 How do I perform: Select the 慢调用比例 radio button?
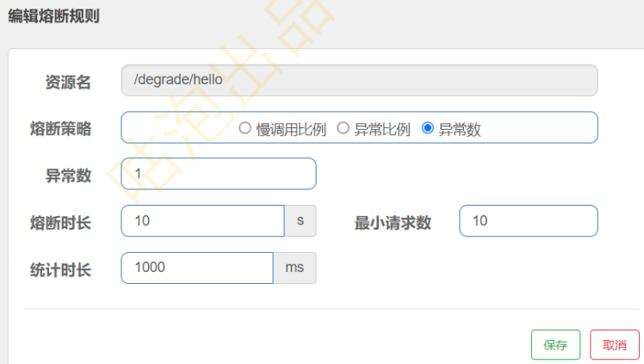(x=245, y=129)
